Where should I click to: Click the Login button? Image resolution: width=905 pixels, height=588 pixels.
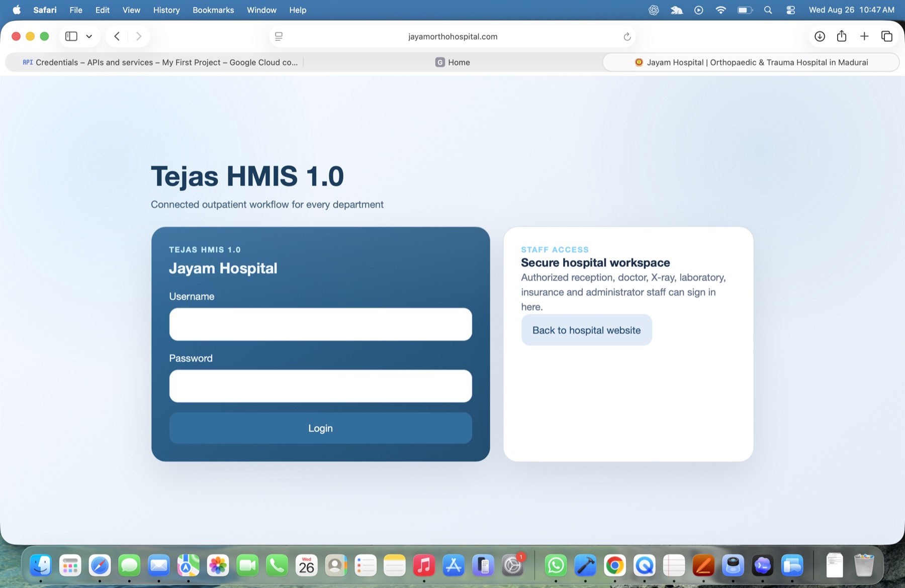(320, 428)
